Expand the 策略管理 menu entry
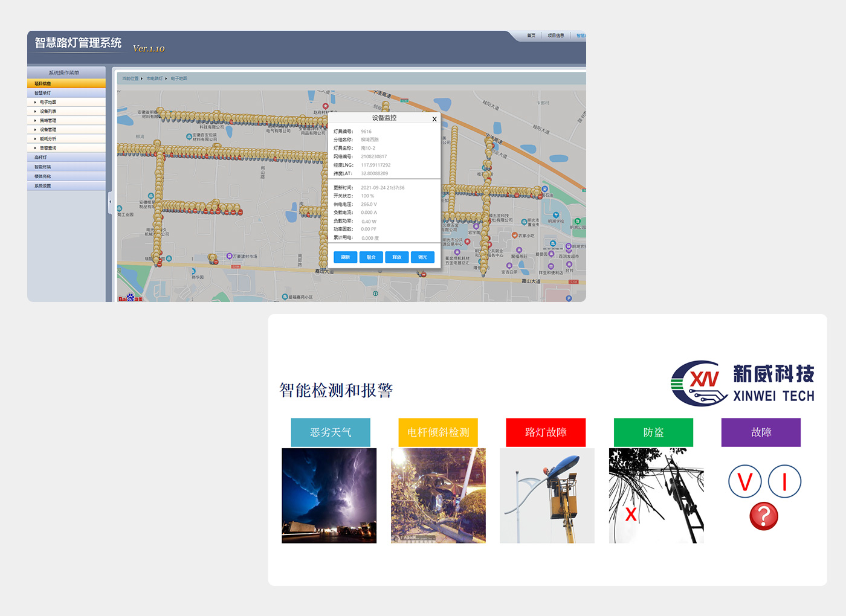846x616 pixels. click(x=48, y=120)
